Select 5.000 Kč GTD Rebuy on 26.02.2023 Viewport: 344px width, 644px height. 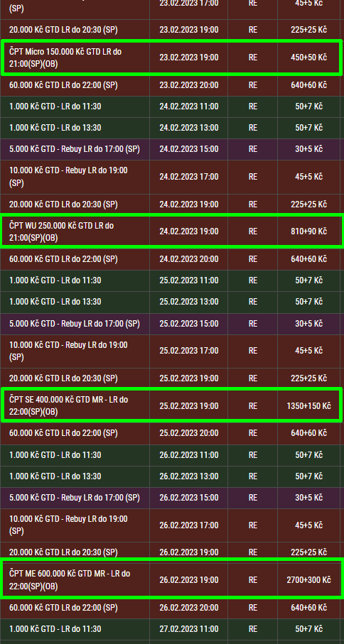171,498
